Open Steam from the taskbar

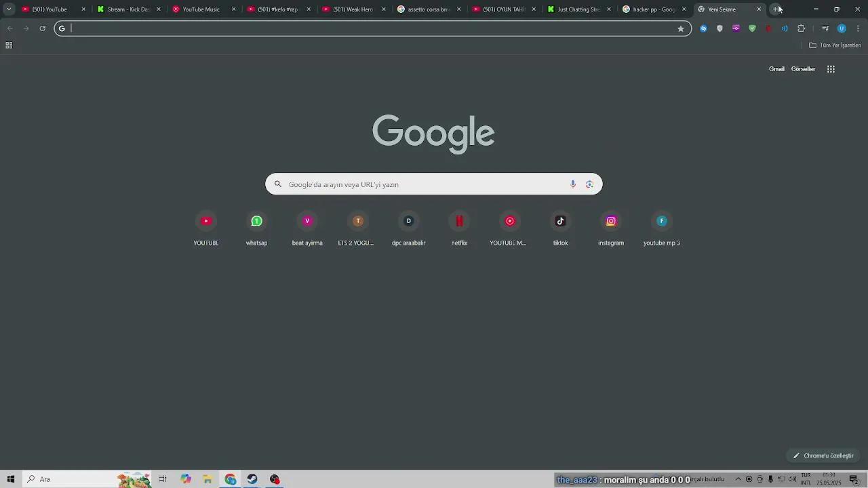click(x=252, y=479)
